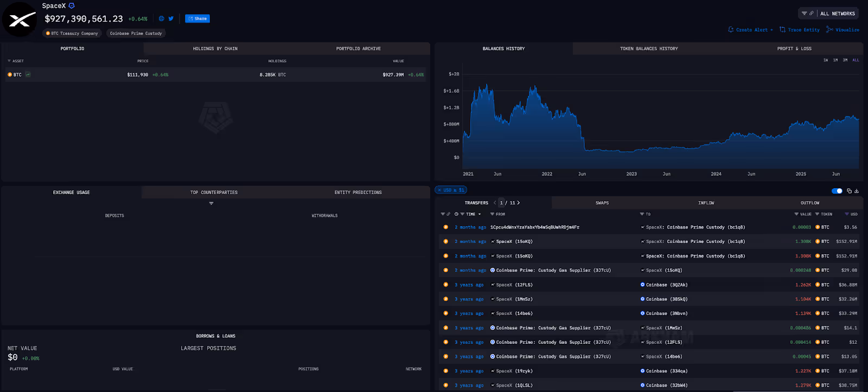The image size is (868, 392).
Task: Toggle the blue switch above transfers table
Action: [837, 191]
